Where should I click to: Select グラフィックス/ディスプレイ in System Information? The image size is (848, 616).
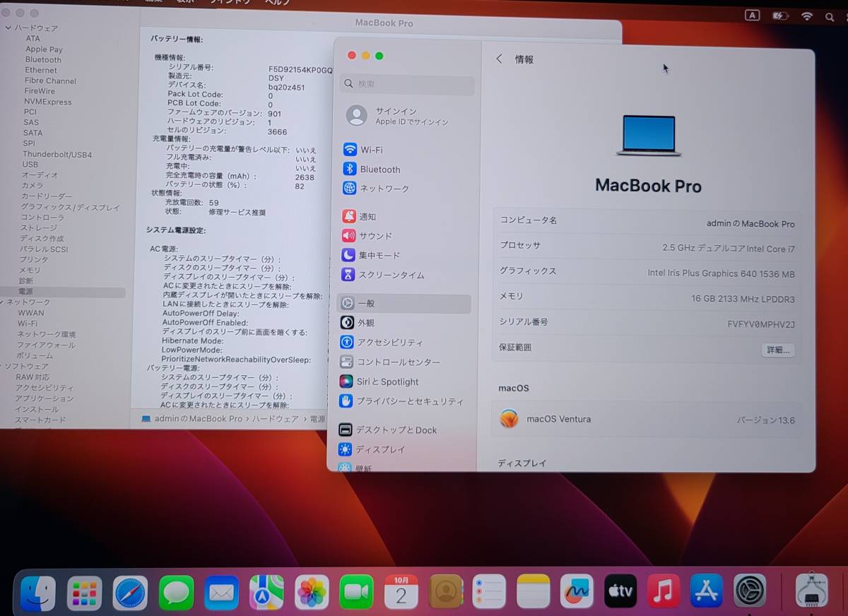tap(71, 208)
